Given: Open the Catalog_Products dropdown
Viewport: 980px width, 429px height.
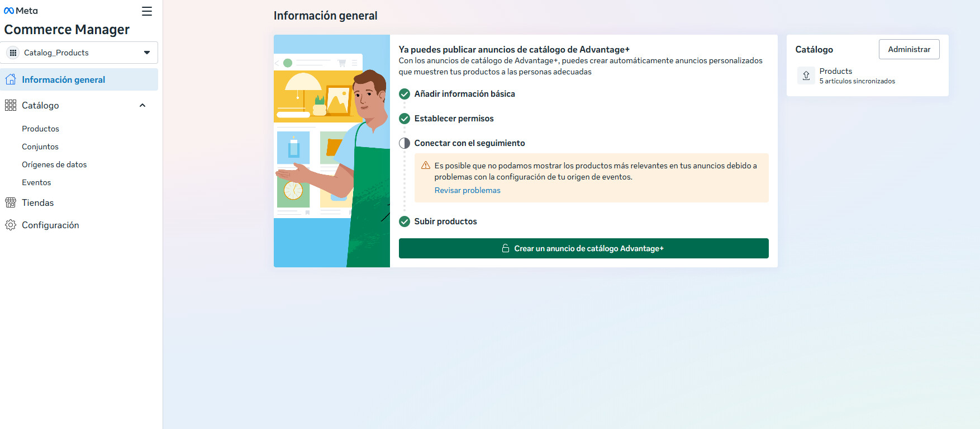Looking at the screenshot, I should coord(79,53).
